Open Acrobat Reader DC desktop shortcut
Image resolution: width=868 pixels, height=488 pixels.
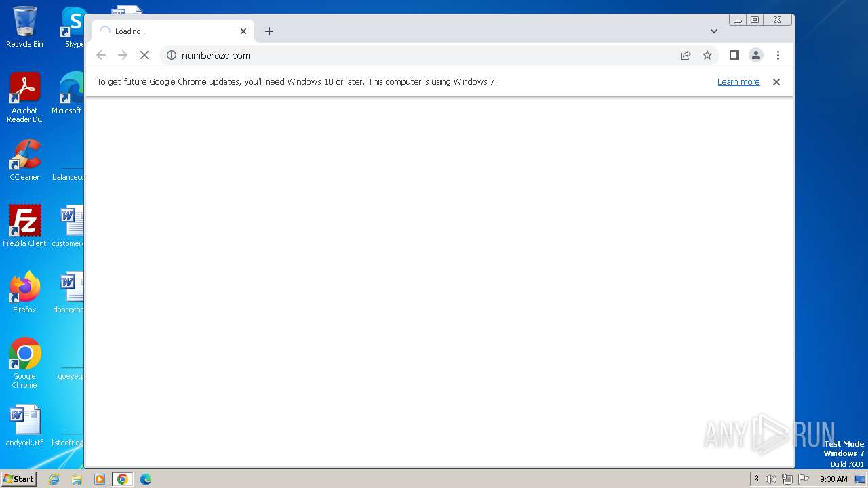tap(24, 98)
